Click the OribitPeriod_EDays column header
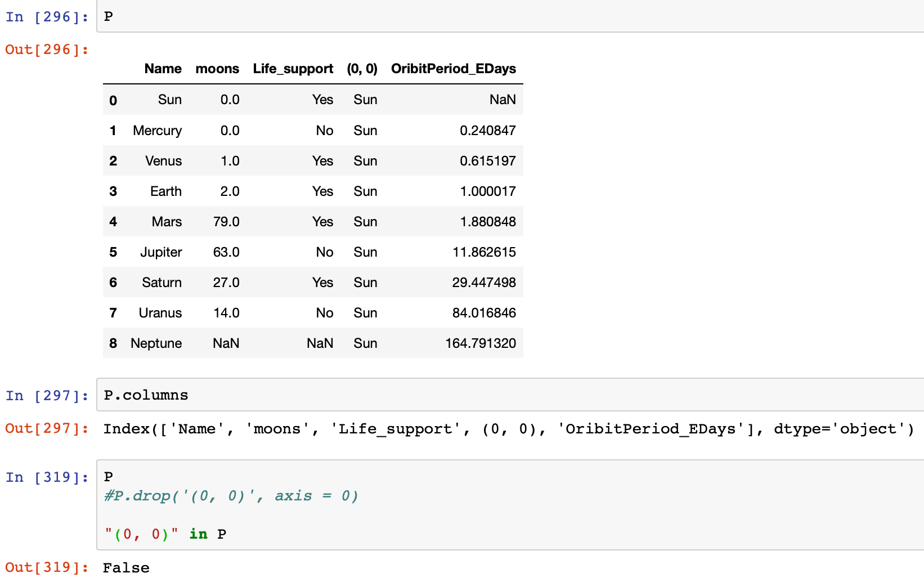924x582 pixels. (x=453, y=68)
